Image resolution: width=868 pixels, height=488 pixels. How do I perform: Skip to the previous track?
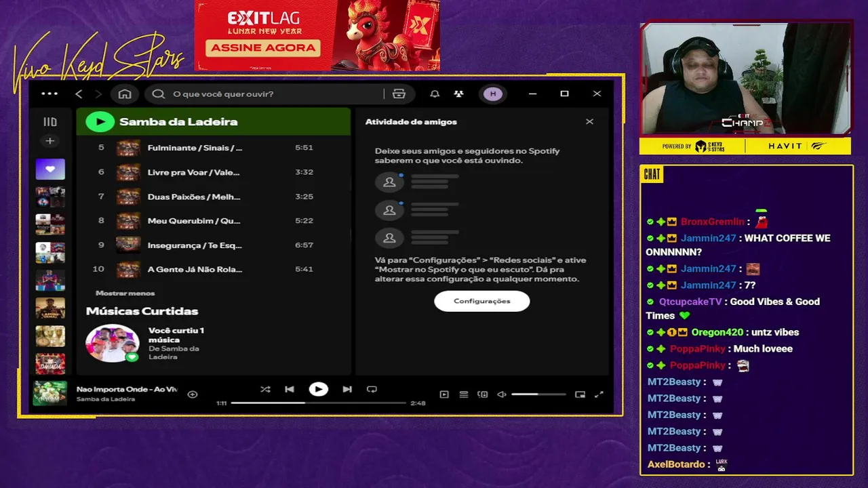click(x=290, y=389)
